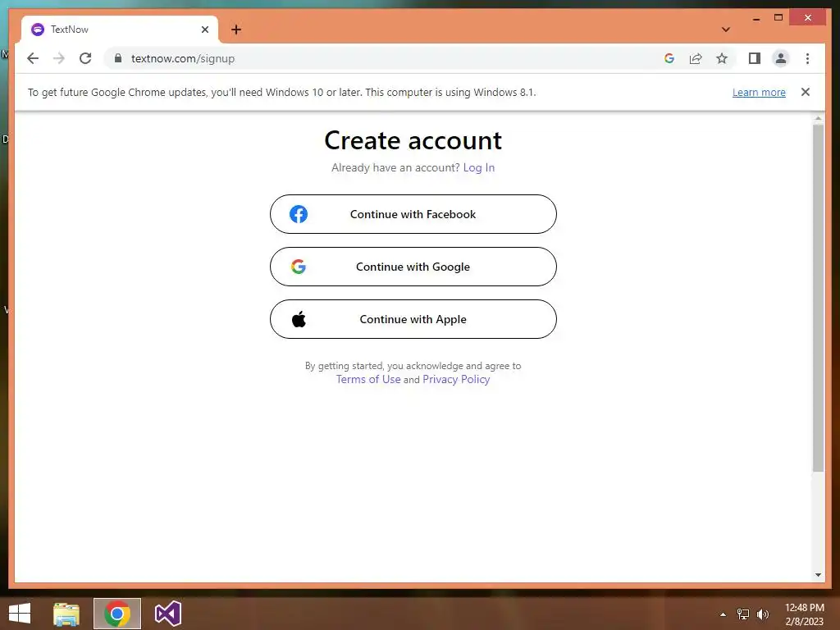Open Chrome three-dot menu

pyautogui.click(x=807, y=58)
